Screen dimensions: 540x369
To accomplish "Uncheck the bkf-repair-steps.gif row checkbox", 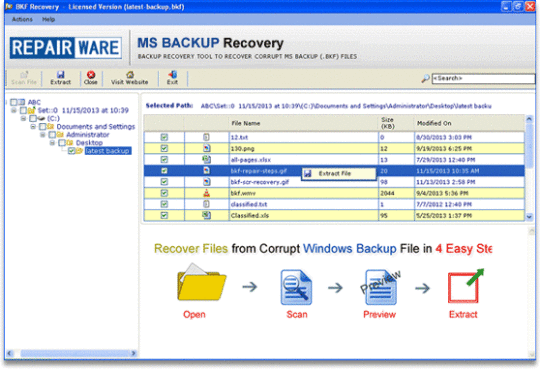I will [164, 171].
